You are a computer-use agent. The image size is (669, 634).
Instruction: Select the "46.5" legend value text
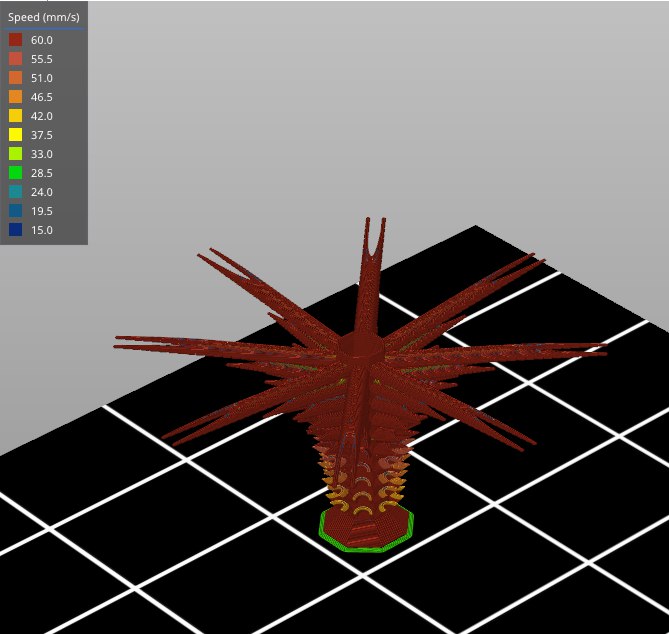[x=42, y=97]
